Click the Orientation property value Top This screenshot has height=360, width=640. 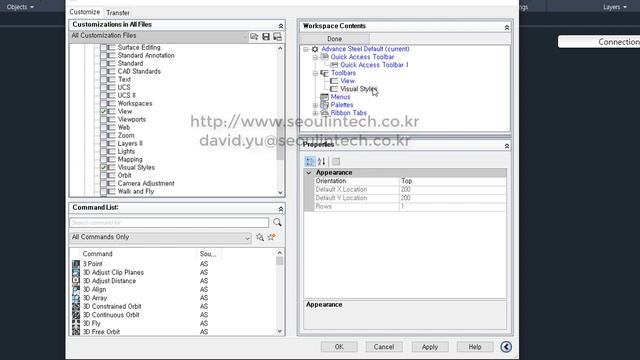[453, 181]
